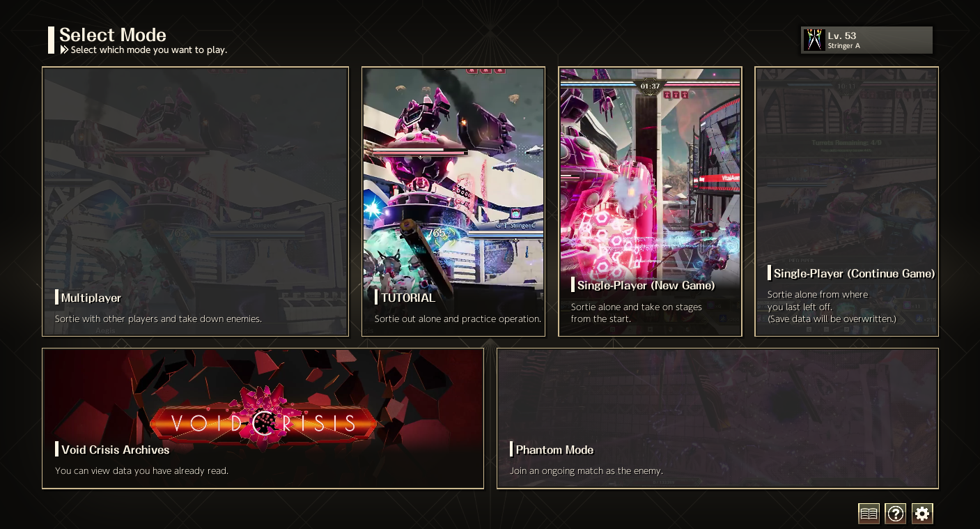This screenshot has width=980, height=529.
Task: Open Void Crisis Archives
Action: [x=263, y=418]
